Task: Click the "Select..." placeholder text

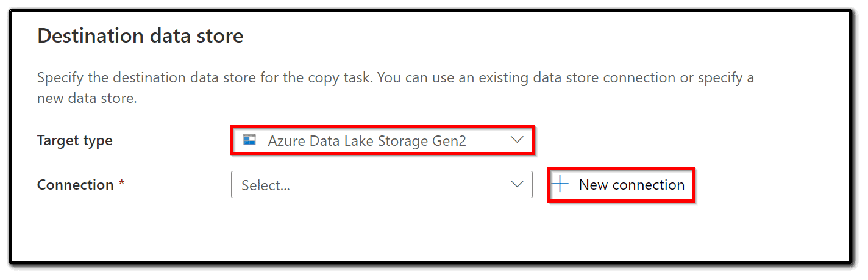Action: tap(266, 185)
